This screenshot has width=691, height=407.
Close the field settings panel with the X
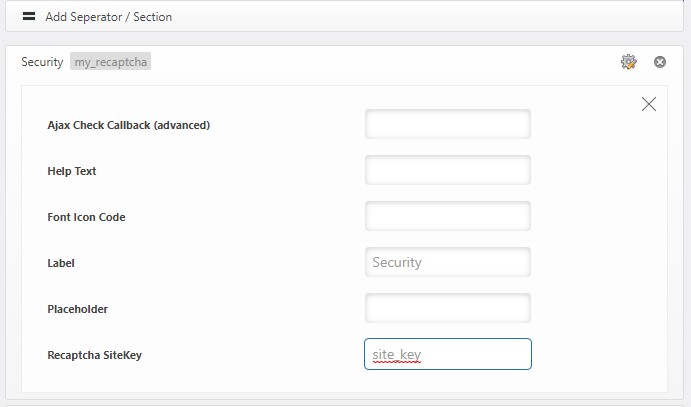pyautogui.click(x=649, y=104)
